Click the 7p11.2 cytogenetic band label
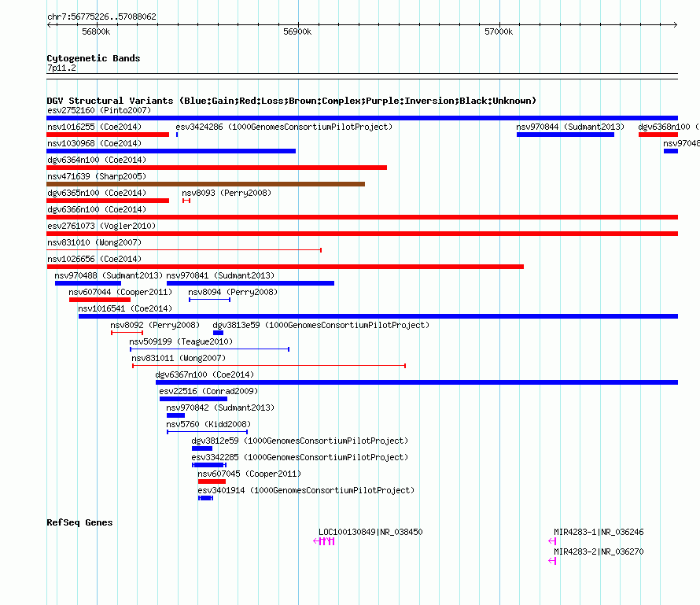Image resolution: width=700 pixels, height=605 pixels. tap(61, 68)
